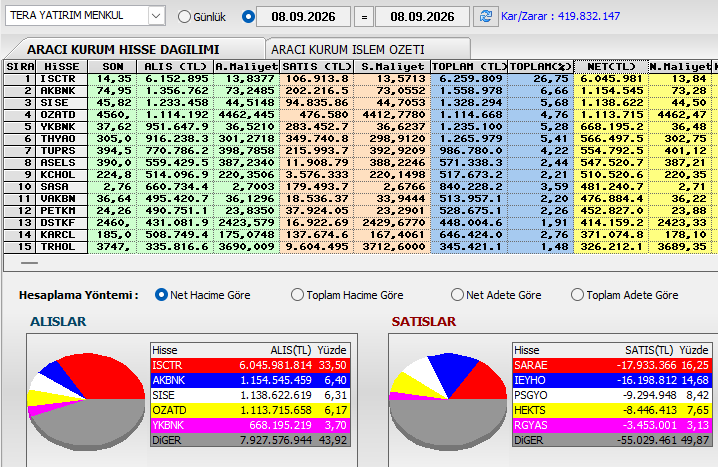Click AKBNK blue row in ALISLAR legend
This screenshot has width=718, height=467.
pyautogui.click(x=250, y=380)
